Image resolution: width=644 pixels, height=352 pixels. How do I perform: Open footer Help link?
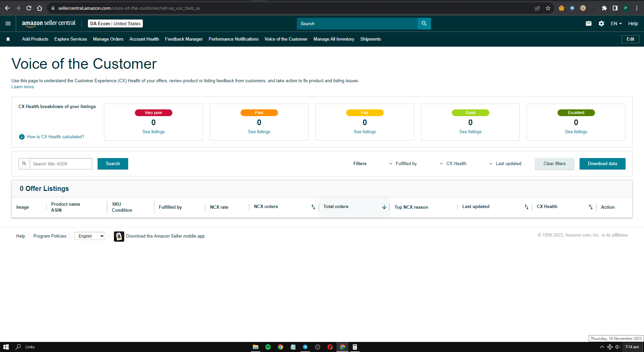20,236
